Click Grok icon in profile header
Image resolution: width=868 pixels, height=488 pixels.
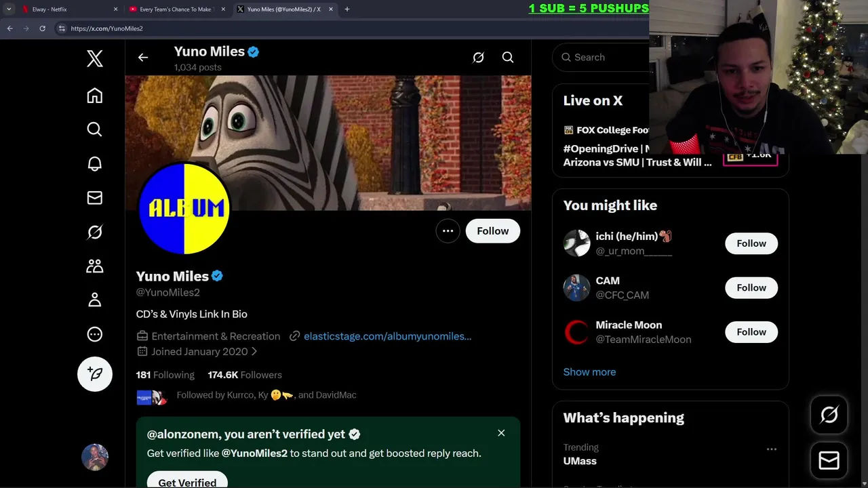click(x=478, y=58)
